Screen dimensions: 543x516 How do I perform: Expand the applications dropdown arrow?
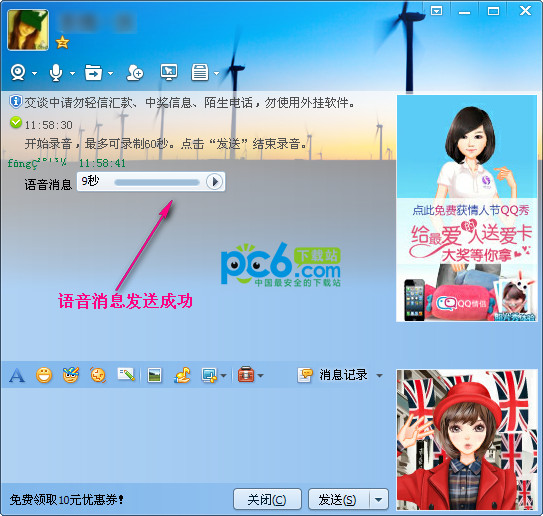[216, 73]
